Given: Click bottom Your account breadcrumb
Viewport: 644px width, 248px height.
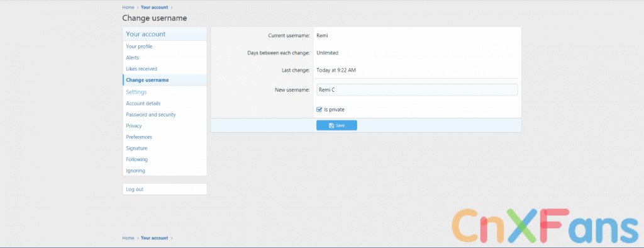Looking at the screenshot, I should (x=155, y=238).
